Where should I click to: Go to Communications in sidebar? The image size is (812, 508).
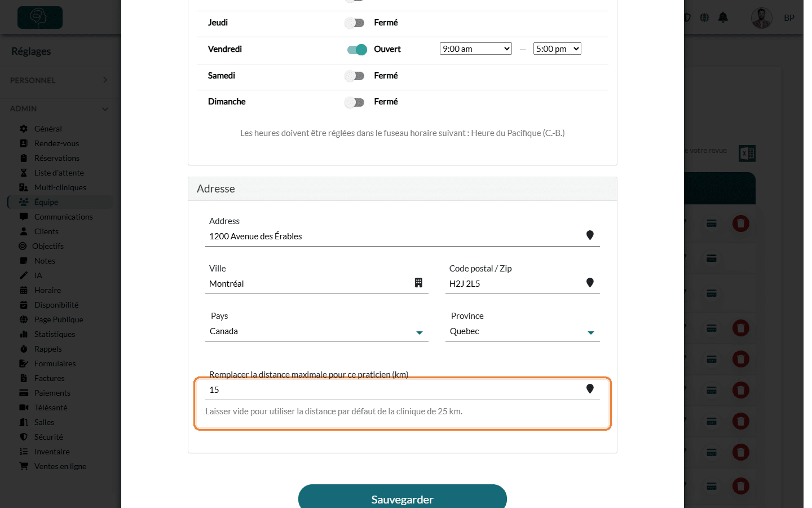pyautogui.click(x=63, y=217)
